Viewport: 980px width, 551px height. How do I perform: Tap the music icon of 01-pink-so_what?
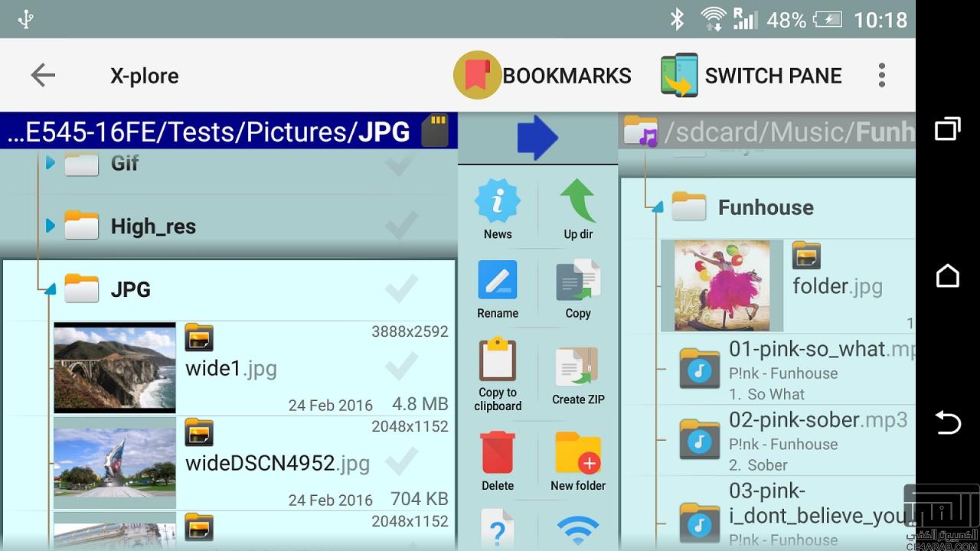pyautogui.click(x=700, y=370)
